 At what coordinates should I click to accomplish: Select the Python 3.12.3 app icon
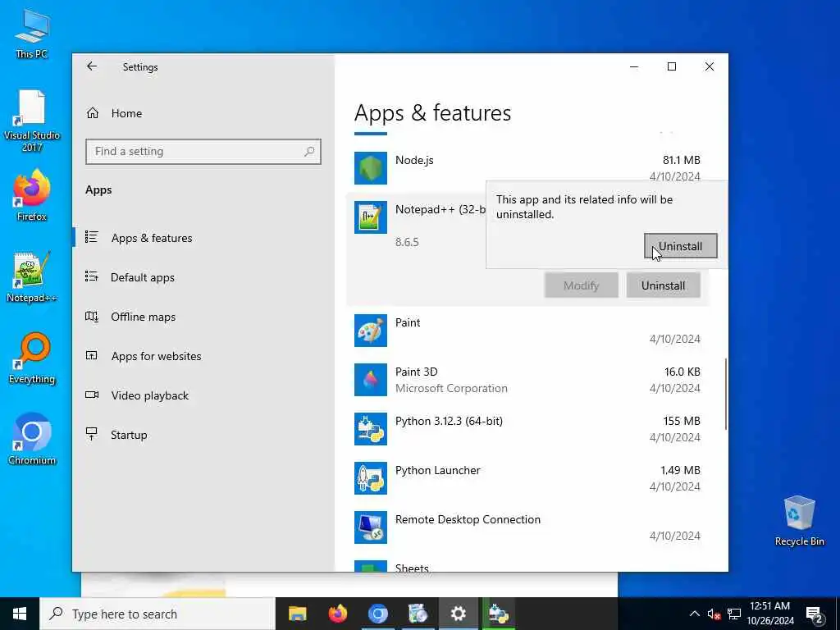[x=371, y=429]
